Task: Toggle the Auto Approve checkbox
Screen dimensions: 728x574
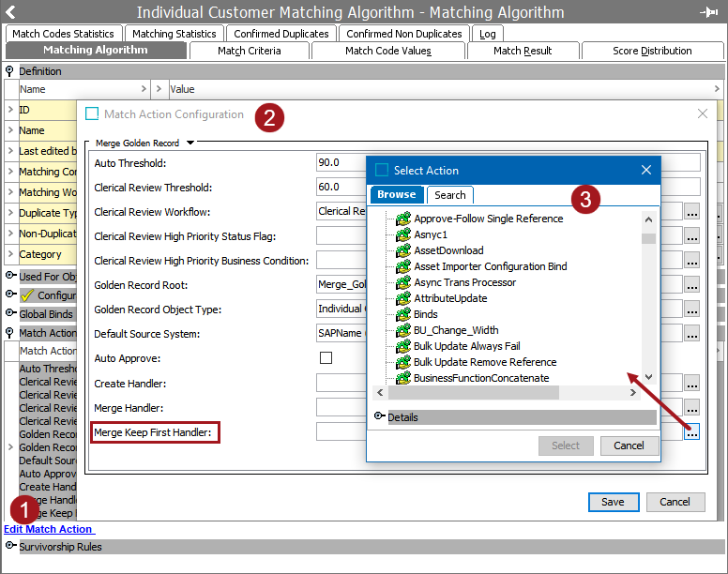Action: pyautogui.click(x=326, y=358)
